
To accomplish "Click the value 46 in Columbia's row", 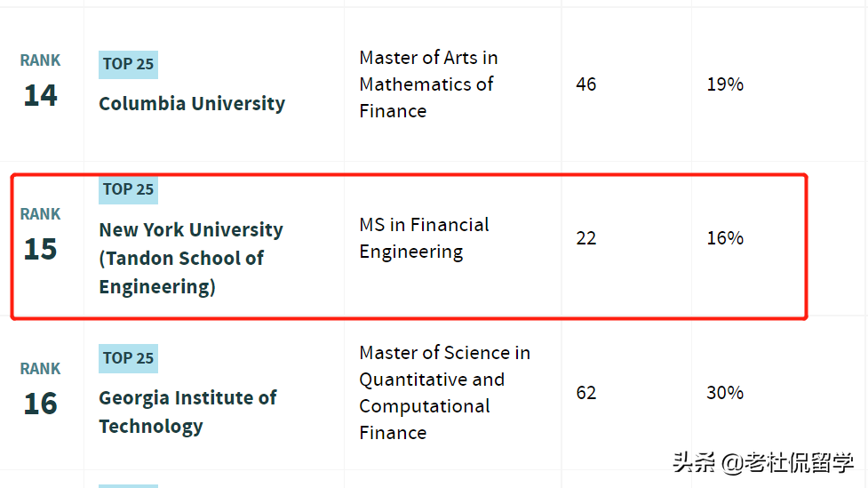I will pos(586,84).
